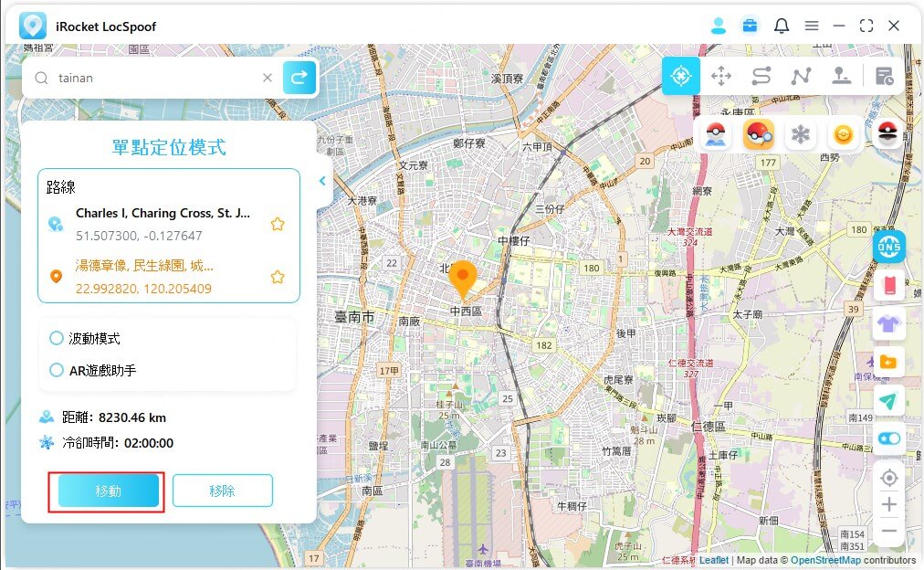Select the teleport mode crosshair icon
This screenshot has height=570, width=924.
(680, 77)
